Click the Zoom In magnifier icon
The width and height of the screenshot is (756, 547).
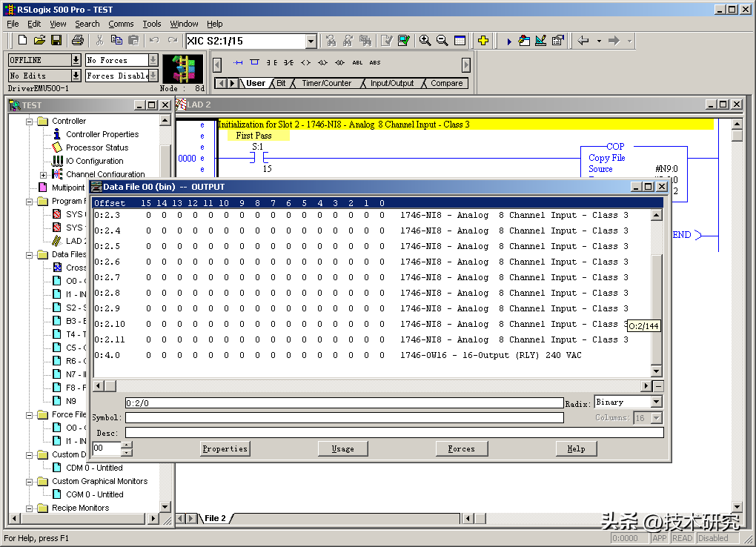[425, 41]
